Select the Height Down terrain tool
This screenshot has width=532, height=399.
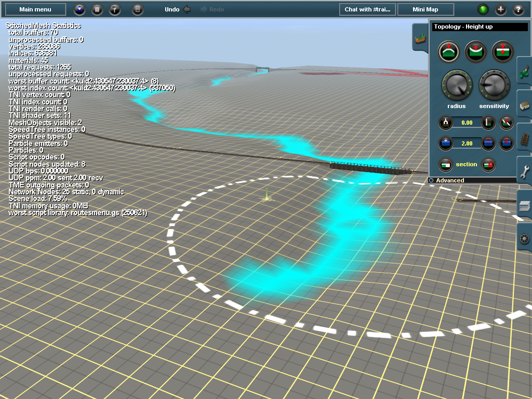click(475, 51)
